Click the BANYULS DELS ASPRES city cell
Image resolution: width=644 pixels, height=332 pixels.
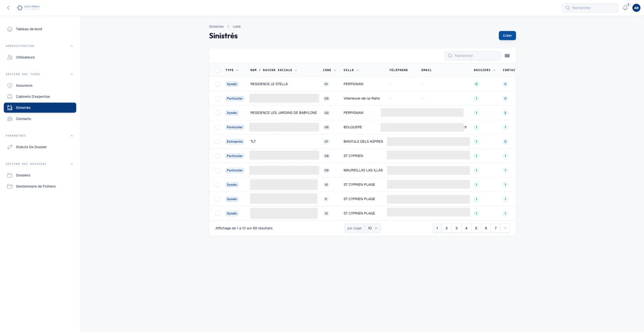pyautogui.click(x=363, y=141)
